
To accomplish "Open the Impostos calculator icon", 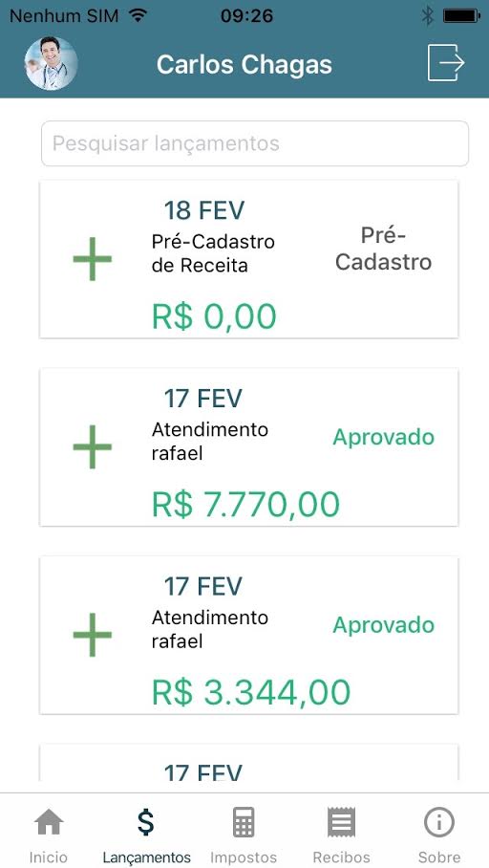I will click(244, 822).
